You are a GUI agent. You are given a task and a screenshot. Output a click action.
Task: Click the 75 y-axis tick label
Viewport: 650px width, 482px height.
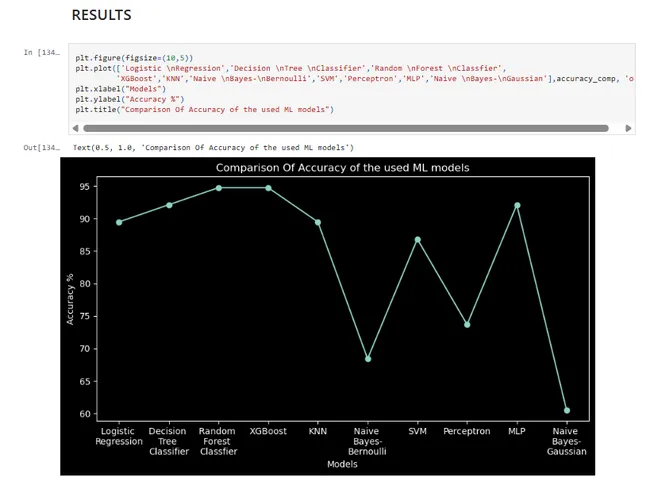[85, 317]
